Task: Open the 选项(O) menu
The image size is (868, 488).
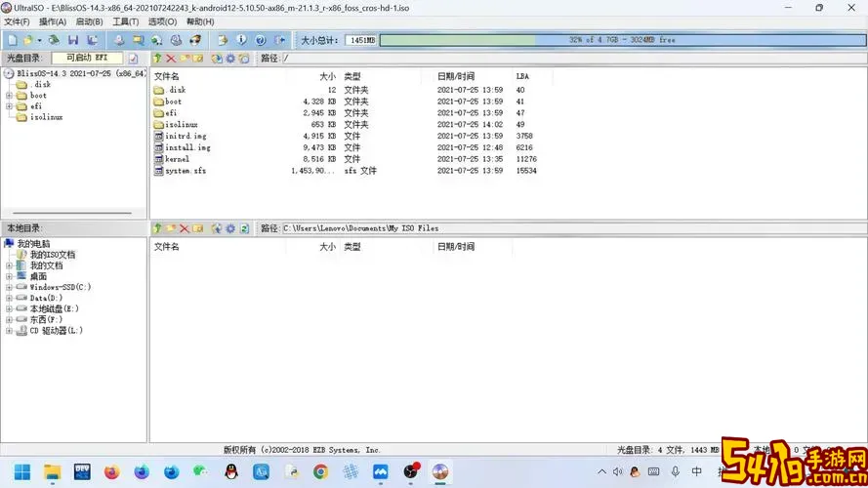Action: [162, 21]
